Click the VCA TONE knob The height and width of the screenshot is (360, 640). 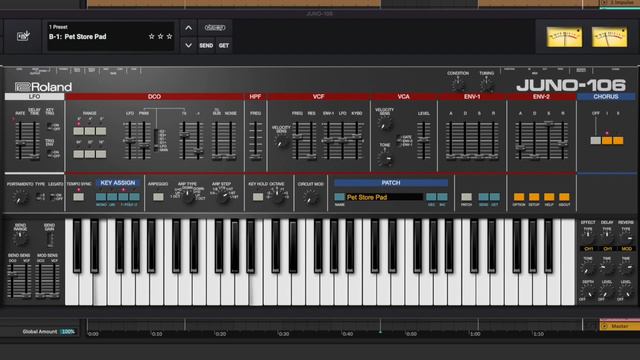pos(384,159)
